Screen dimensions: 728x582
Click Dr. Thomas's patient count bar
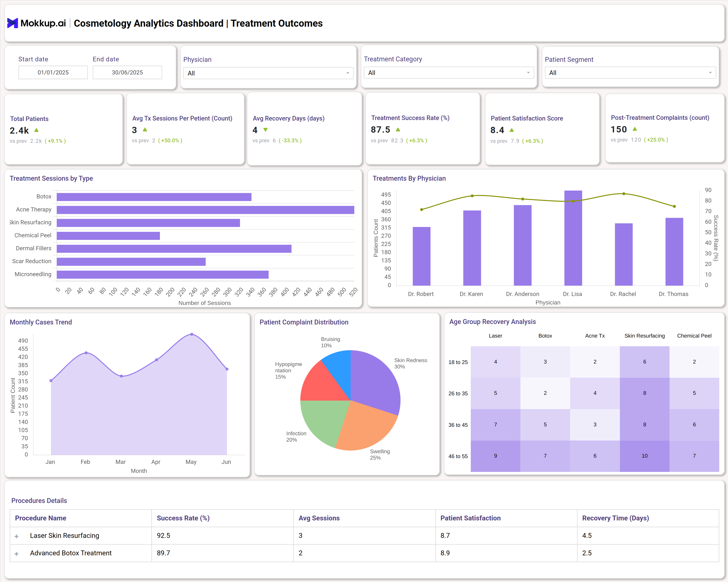click(x=674, y=252)
